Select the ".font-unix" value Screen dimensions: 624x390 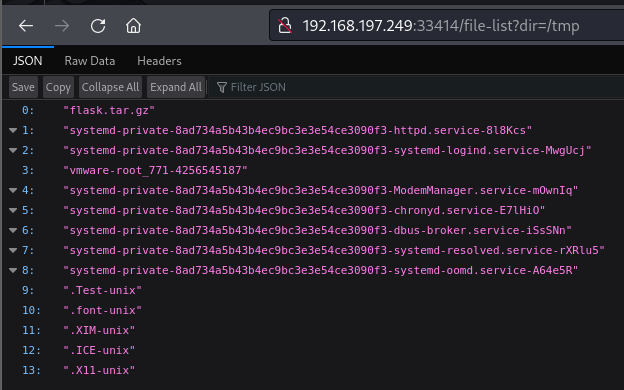102,310
